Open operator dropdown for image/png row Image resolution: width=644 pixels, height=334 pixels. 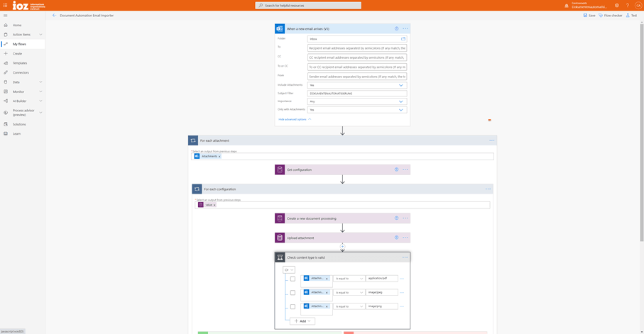349,306
